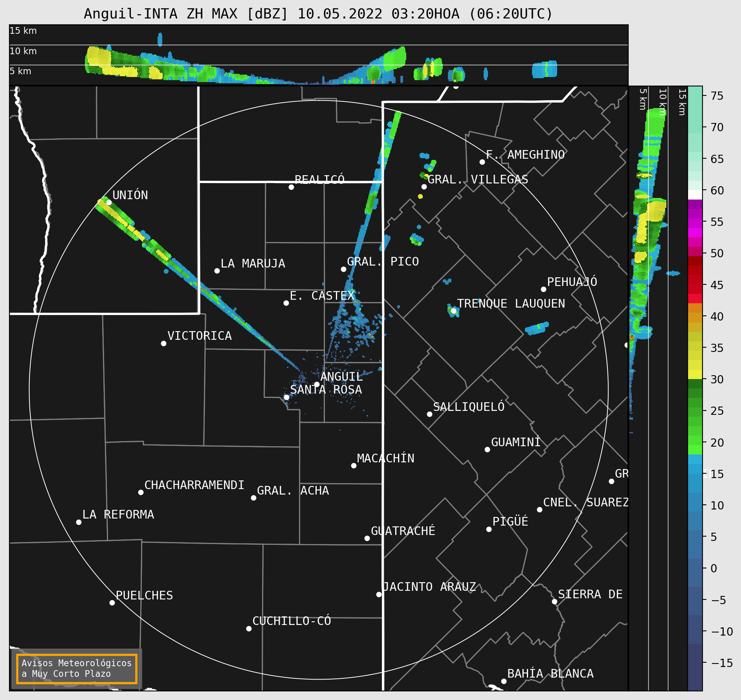Screen dimensions: 741x700
Task: Click the 60 dBZ white colorbar segment
Action: pyautogui.click(x=695, y=195)
